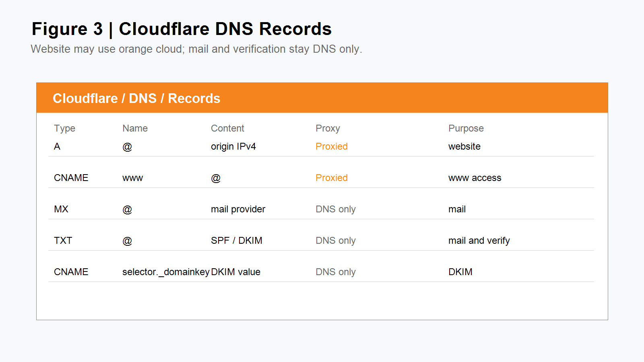The height and width of the screenshot is (362, 644).
Task: Select the 'website' purpose cell
Action: click(x=464, y=146)
